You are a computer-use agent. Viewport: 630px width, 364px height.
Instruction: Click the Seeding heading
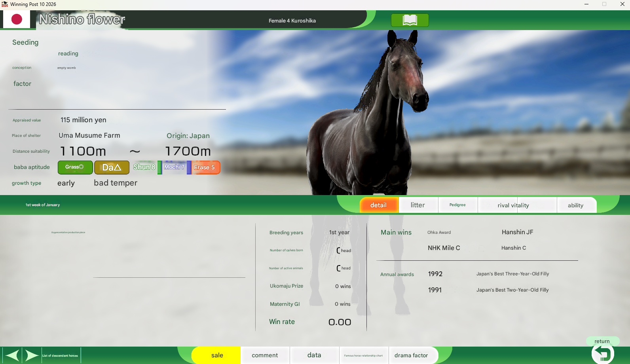25,42
